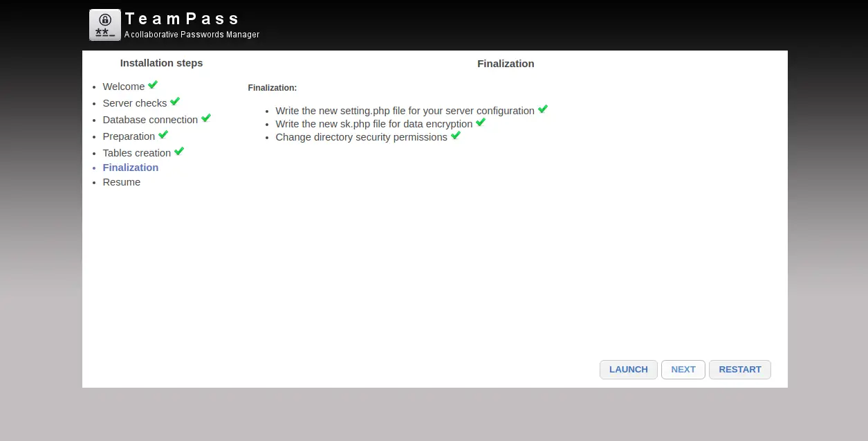Screen dimensions: 868x441
Task: Click the checkmark beside Database connection
Action: pos(206,118)
